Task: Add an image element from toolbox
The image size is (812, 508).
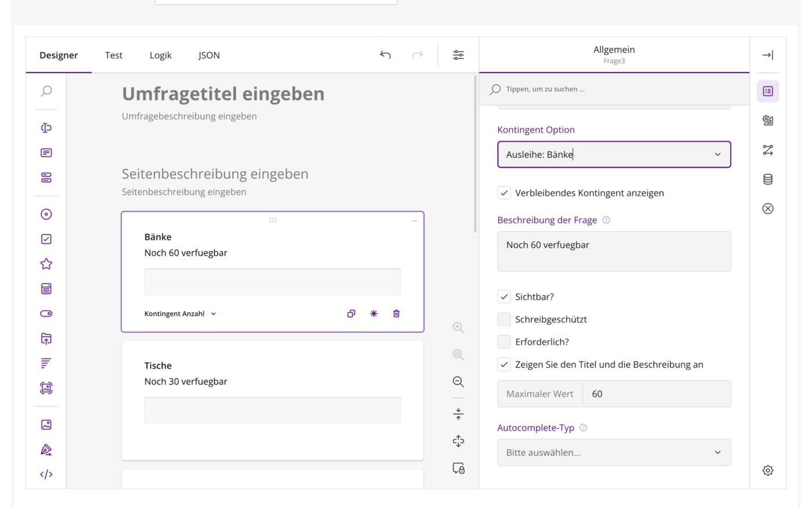Action: click(x=46, y=425)
